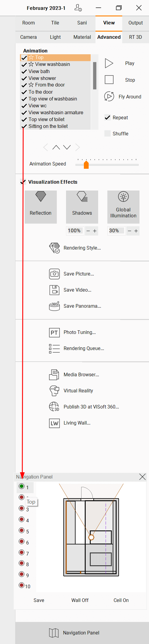This screenshot has width=149, height=644.
Task: Click the Stop animation square icon
Action: pyautogui.click(x=109, y=80)
